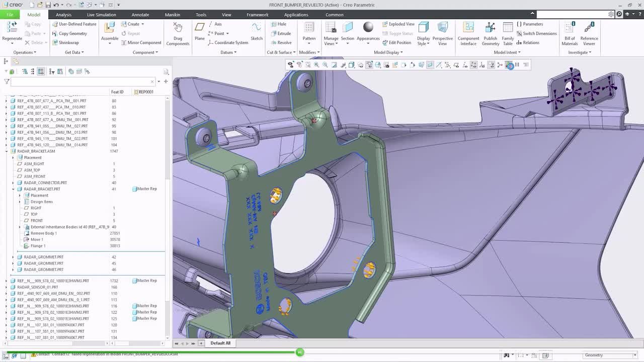Open Cut & Surface dropdown
The height and width of the screenshot is (362, 644).
coord(281,52)
